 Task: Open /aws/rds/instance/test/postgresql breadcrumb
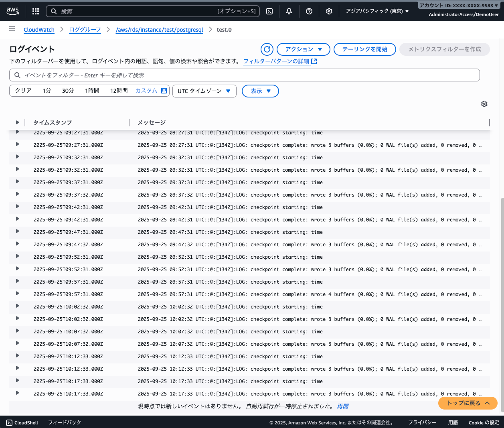[x=160, y=30]
